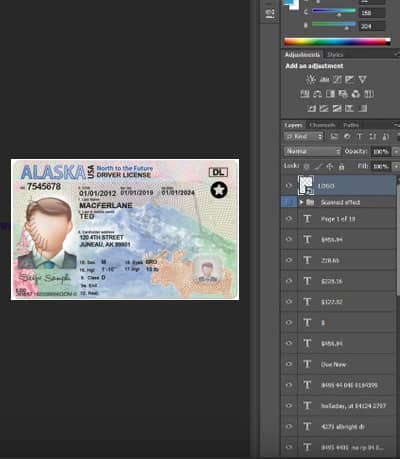
Task: Click the Fill percentage field
Action: [x=381, y=166]
